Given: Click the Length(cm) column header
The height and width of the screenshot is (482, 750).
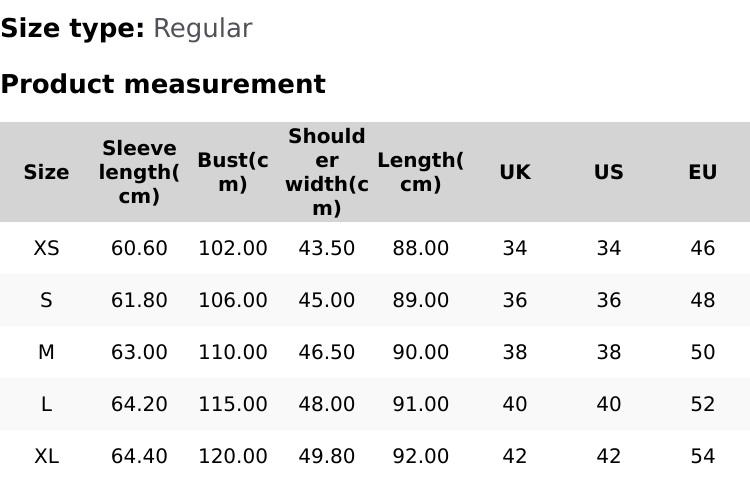Looking at the screenshot, I should point(420,172).
